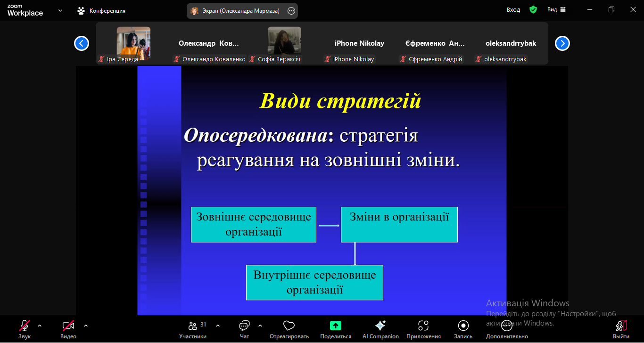Image resolution: width=644 pixels, height=343 pixels.
Task: Open Отреагировать reactions menu
Action: [289, 329]
